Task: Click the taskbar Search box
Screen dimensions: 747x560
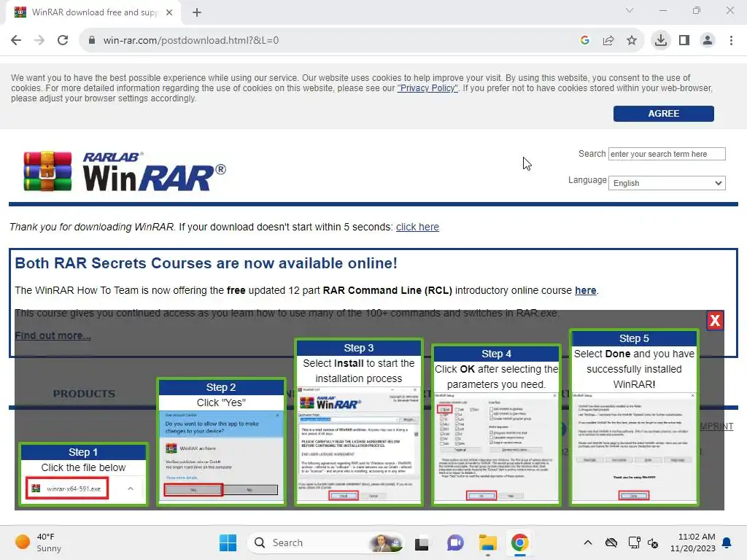Action: tap(325, 542)
